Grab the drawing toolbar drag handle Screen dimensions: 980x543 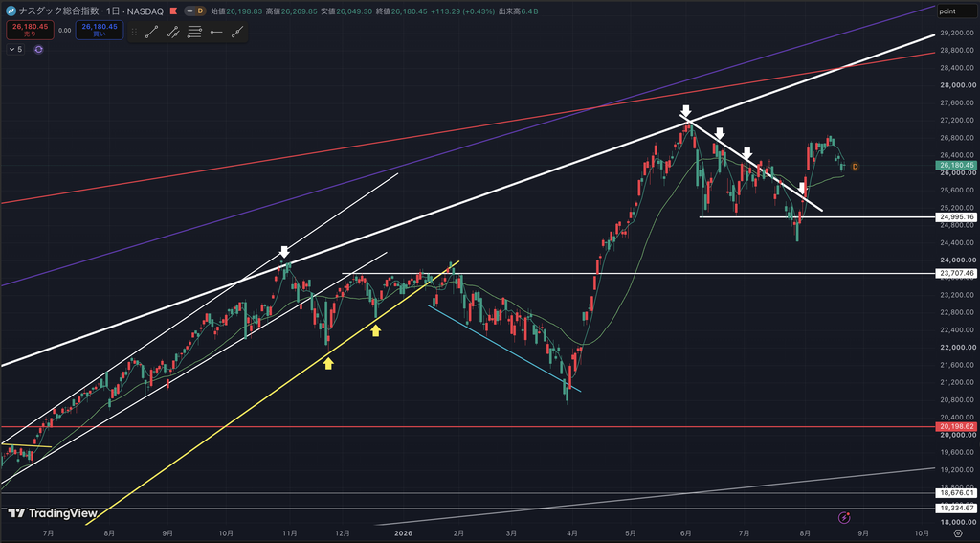pos(134,33)
